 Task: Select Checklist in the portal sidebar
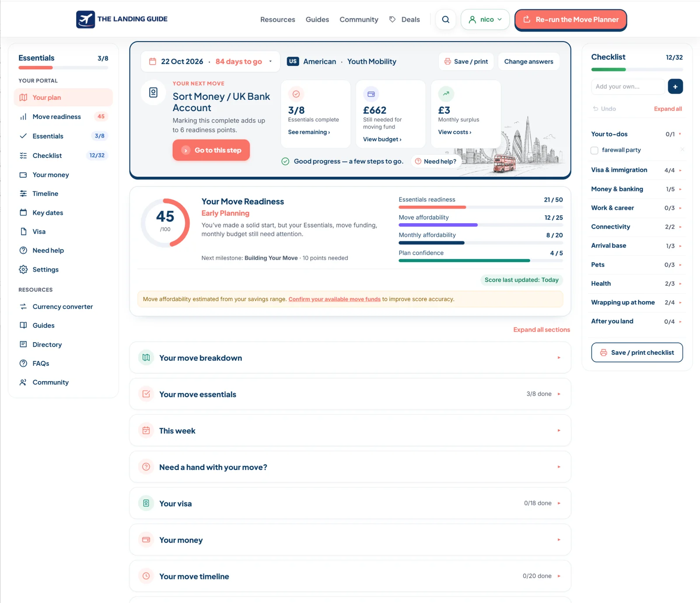click(63, 155)
